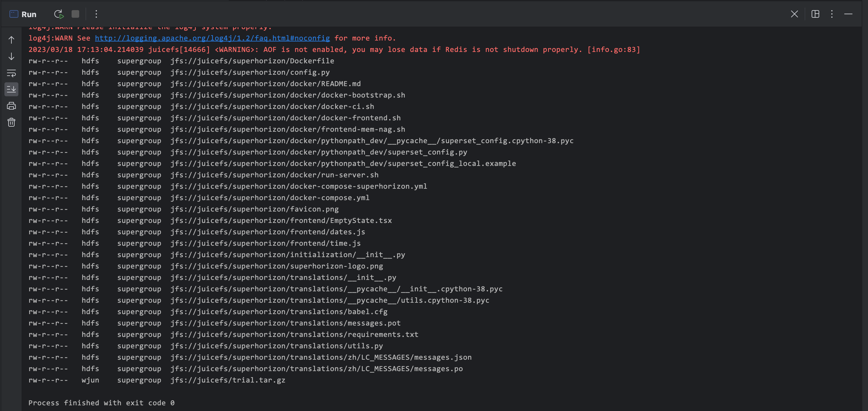Open the log4j FAQ noconfig link

pos(212,38)
